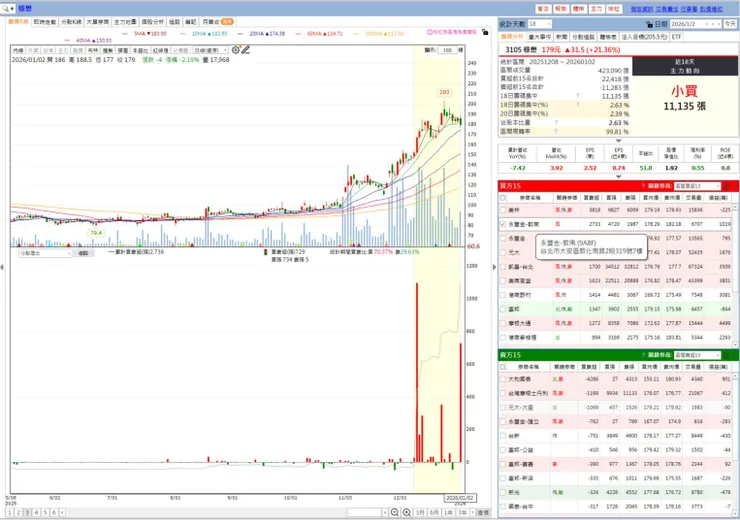Uncheck the 永豐金-敦南 broker checkbox
The image size is (740, 520).
click(503, 224)
